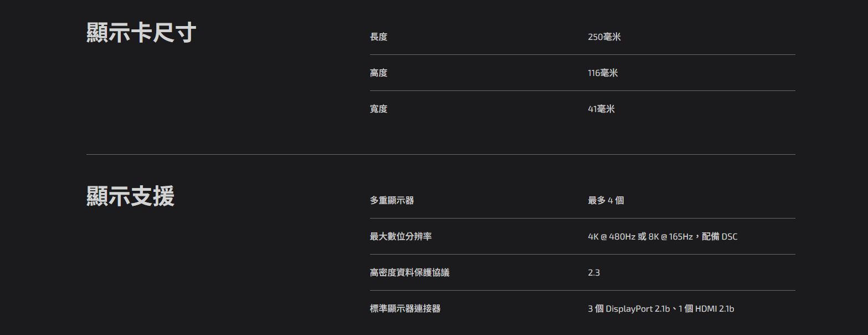Click the 8K @ 165Hz text

pos(671,237)
